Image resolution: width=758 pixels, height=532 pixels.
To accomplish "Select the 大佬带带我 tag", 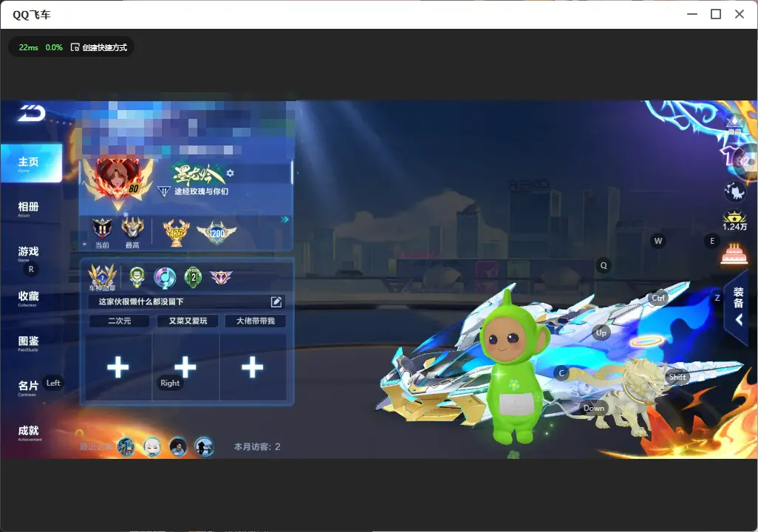I will click(255, 321).
